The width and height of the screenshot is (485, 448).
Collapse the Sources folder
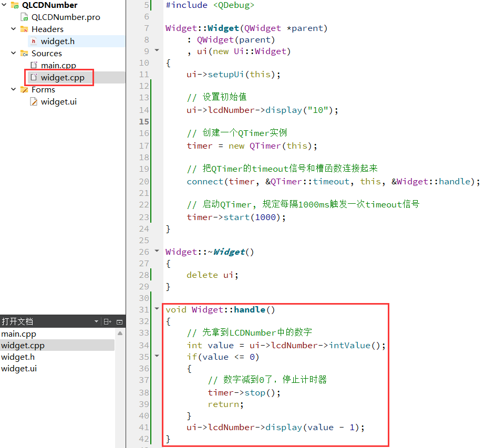click(x=13, y=53)
